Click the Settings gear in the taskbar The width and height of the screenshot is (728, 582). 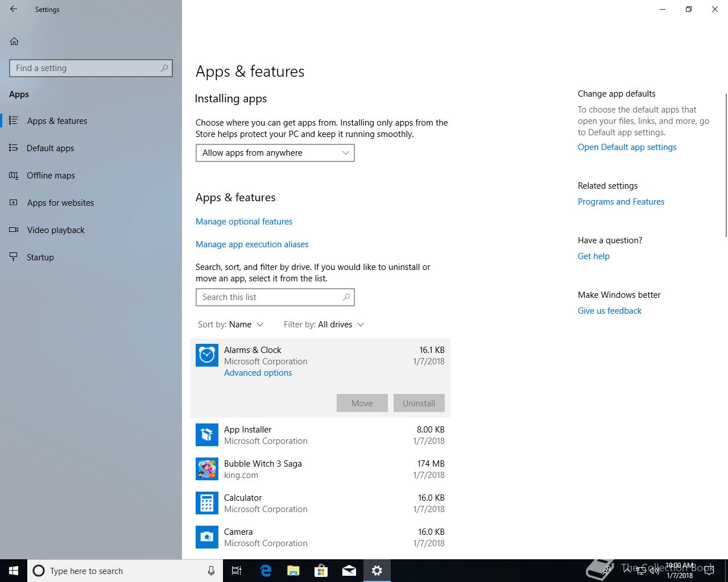pos(377,571)
